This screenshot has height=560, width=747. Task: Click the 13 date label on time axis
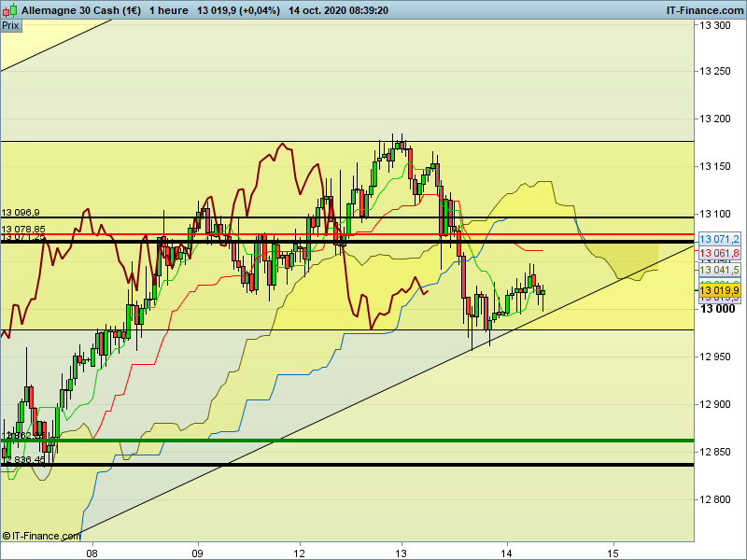click(x=402, y=553)
